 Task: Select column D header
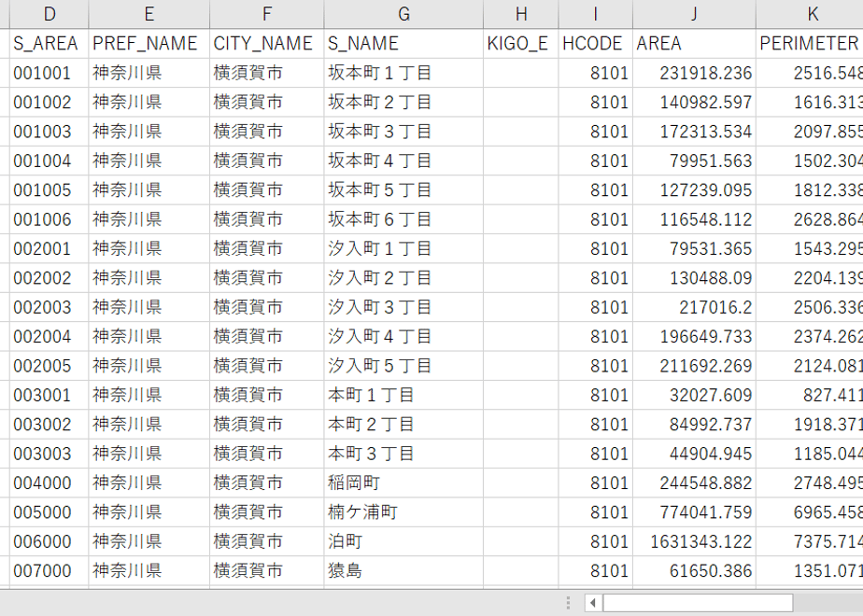tap(49, 14)
